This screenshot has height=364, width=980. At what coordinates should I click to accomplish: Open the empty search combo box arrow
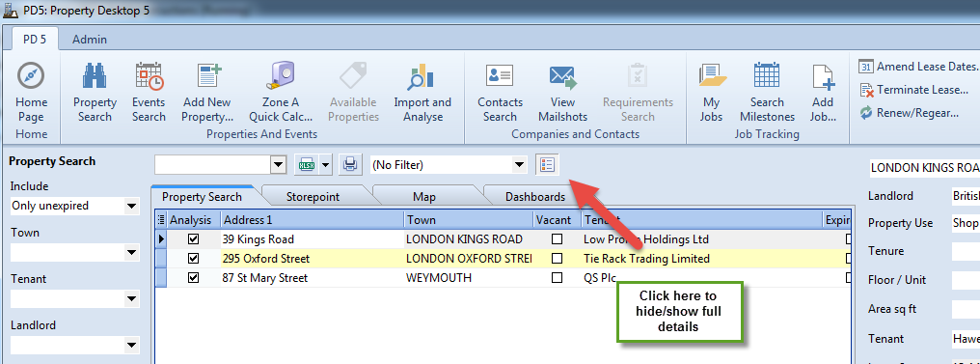coord(278,165)
